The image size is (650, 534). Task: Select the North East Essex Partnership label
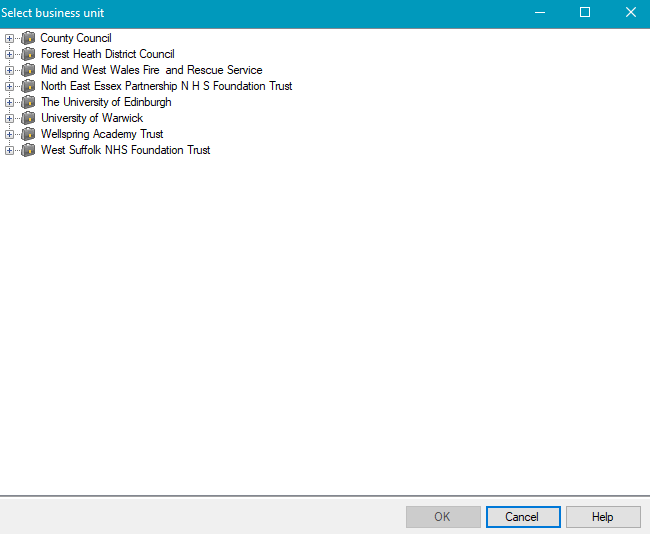(166, 86)
